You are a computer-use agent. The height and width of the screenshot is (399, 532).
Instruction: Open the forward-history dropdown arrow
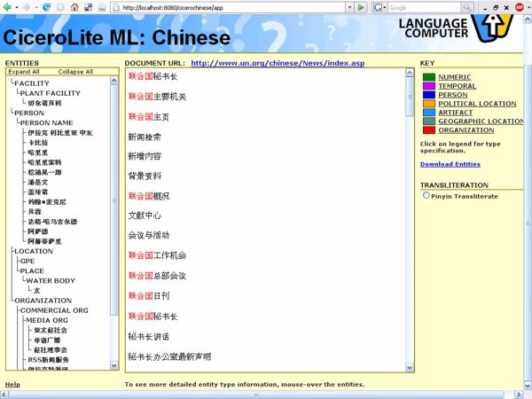36,7
